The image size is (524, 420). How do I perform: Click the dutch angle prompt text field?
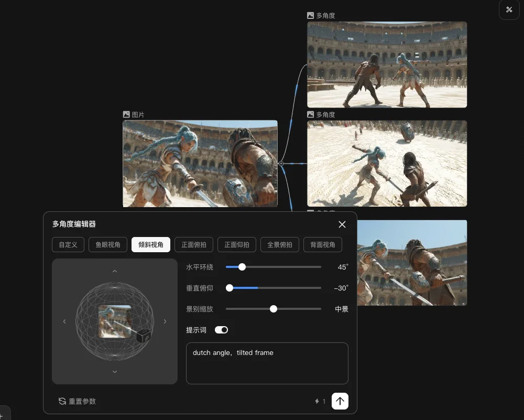267,363
